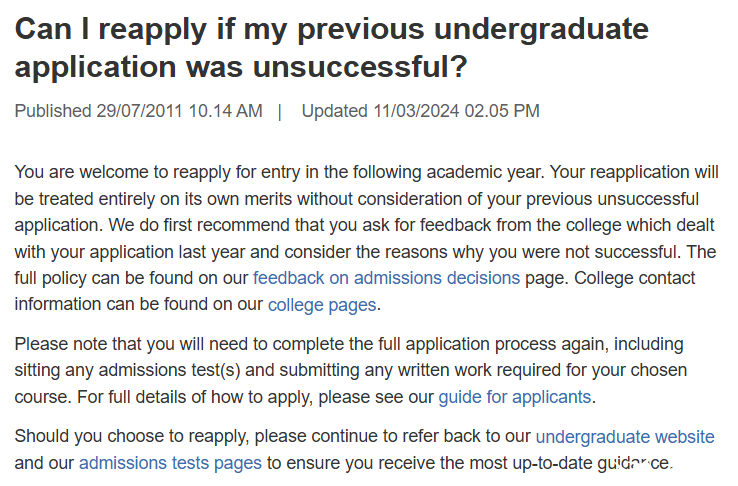This screenshot has width=738, height=486.
Task: Click the 'Please note that you will' paragraph
Action: coord(351,370)
